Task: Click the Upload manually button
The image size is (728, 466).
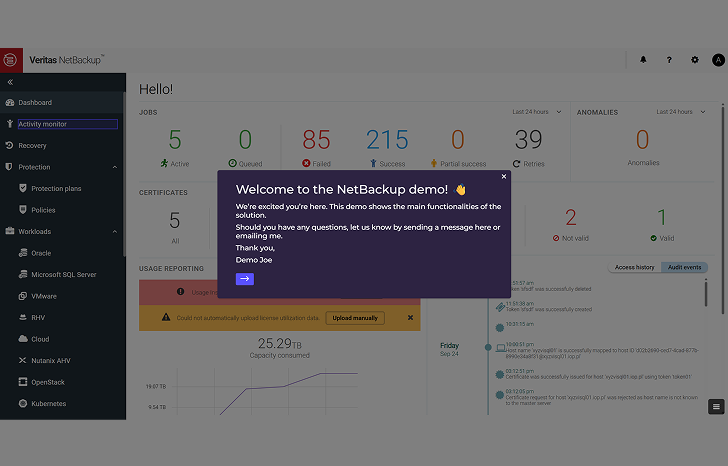Action: 355,318
